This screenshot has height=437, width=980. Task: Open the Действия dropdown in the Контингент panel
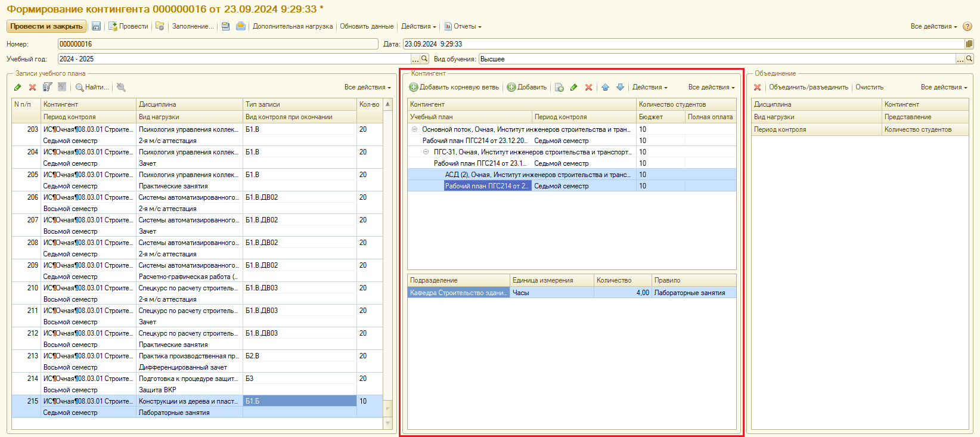tap(650, 87)
